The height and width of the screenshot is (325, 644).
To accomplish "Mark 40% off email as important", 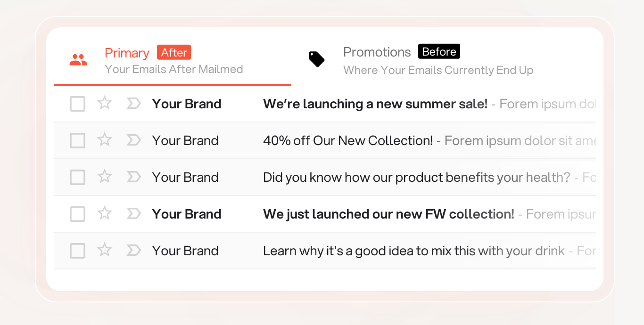I will coord(134,140).
